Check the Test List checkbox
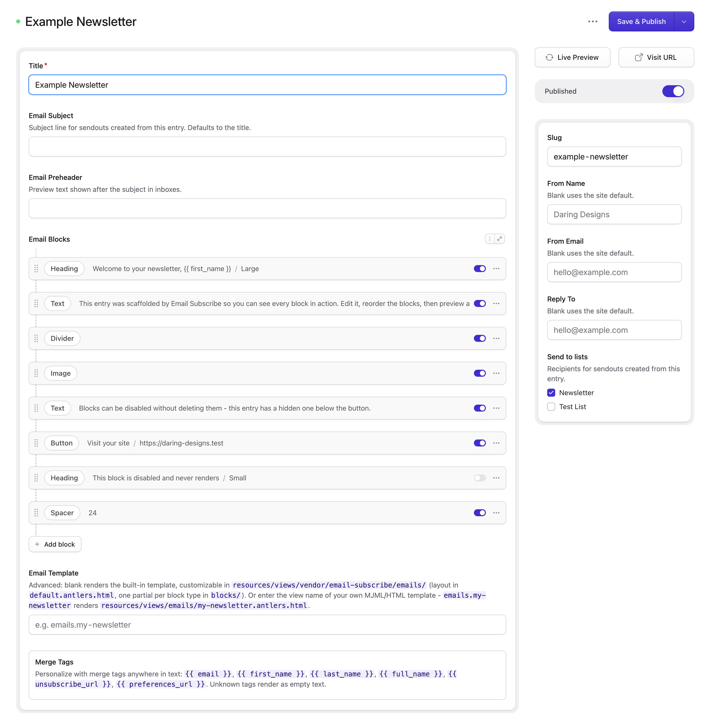The image size is (707, 728). click(x=551, y=407)
